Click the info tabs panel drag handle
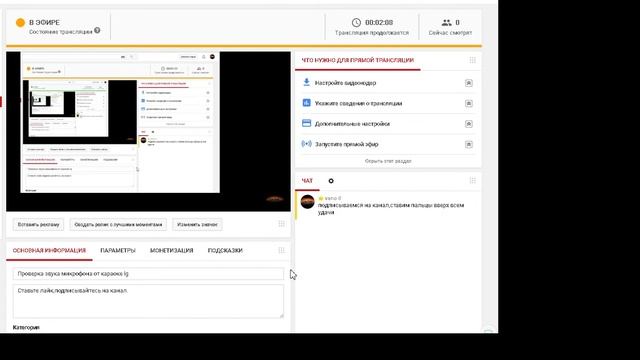The height and width of the screenshot is (360, 640). tap(282, 250)
